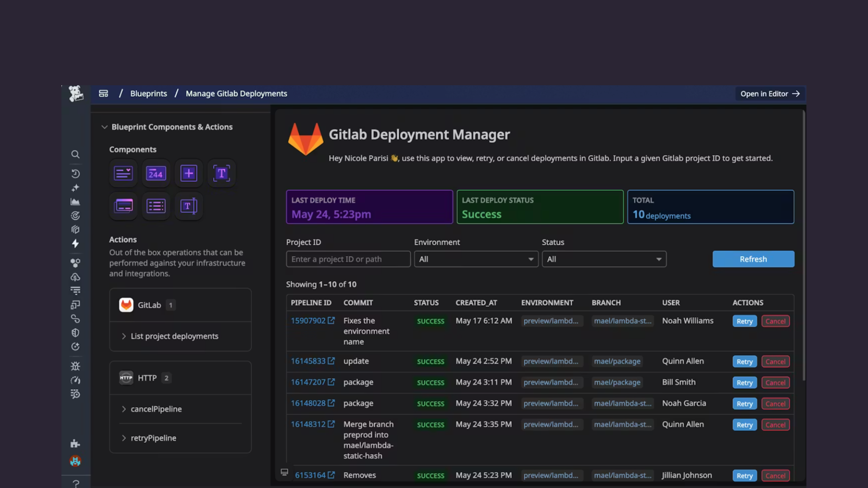Click the Refresh button

pyautogui.click(x=753, y=259)
